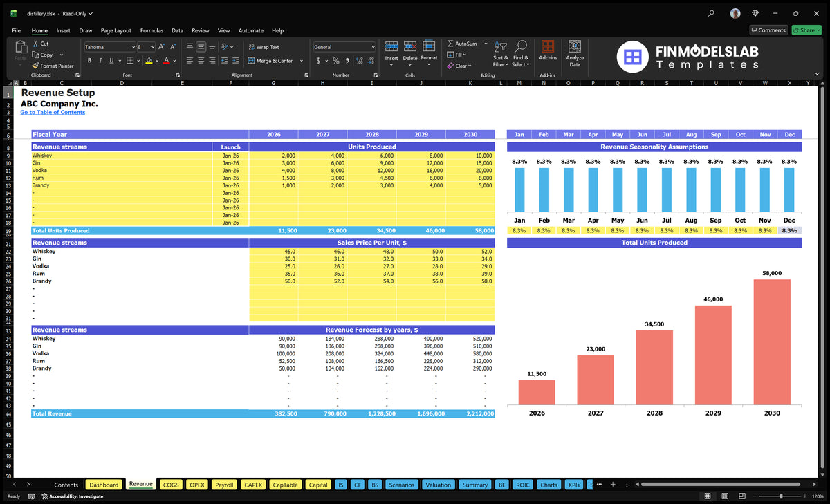Click Accounting dollar format icon
This screenshot has width=830, height=504.
(318, 61)
